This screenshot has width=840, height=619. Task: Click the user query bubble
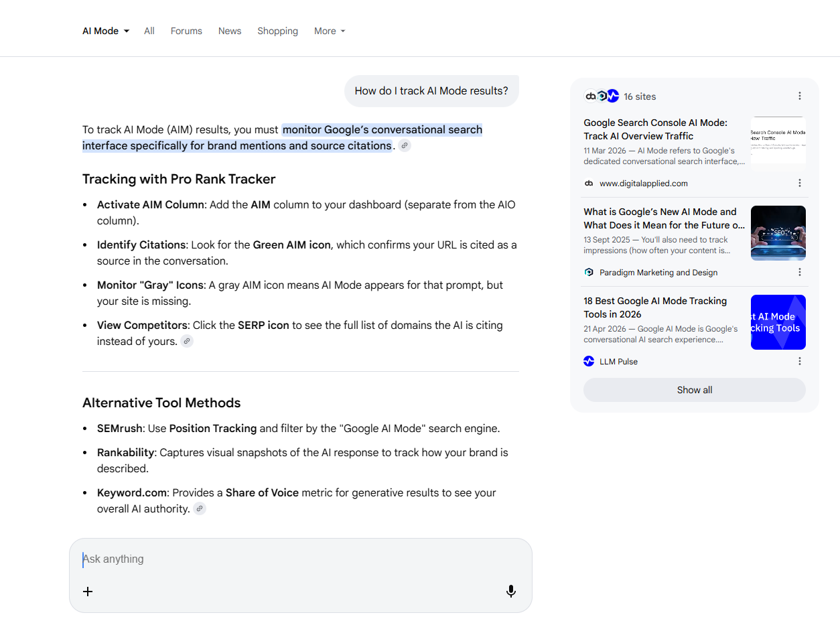pyautogui.click(x=431, y=91)
